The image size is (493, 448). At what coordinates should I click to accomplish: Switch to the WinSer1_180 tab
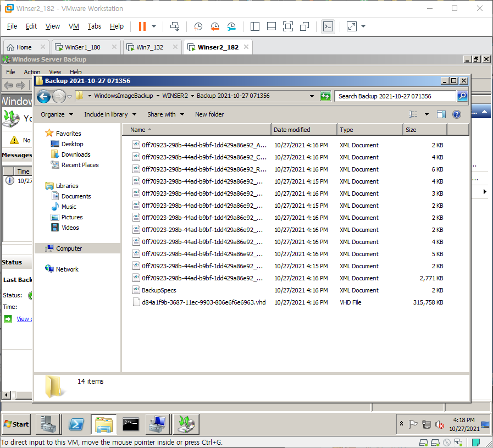click(82, 47)
